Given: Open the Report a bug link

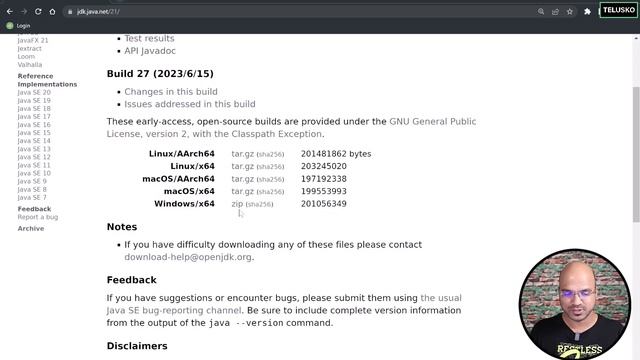Looking at the screenshot, I should (38, 217).
